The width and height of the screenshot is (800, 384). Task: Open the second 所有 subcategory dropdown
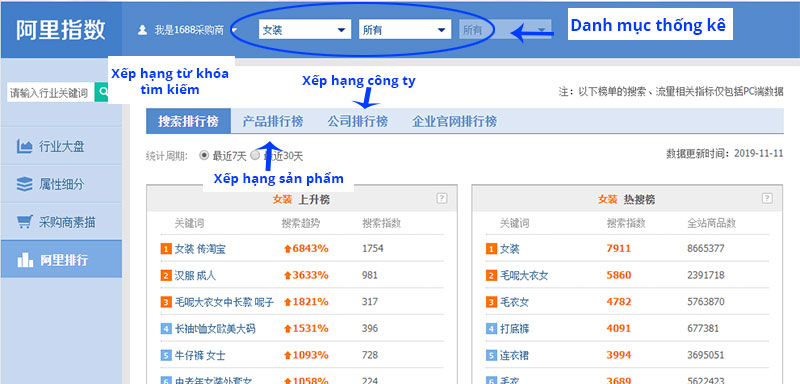[405, 30]
